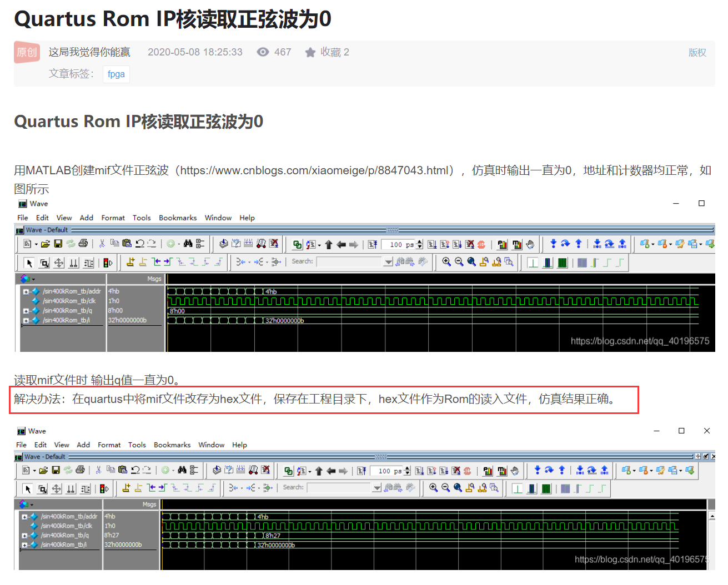Click the lower Wave vertical scrollbar up arrow
Screen dimensions: 728x585
pyautogui.click(x=712, y=517)
